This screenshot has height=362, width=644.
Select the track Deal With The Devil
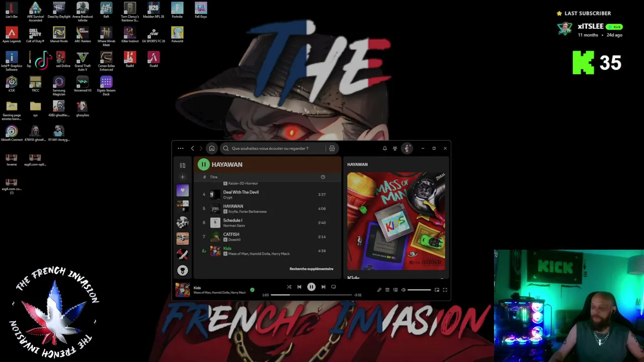point(267,195)
